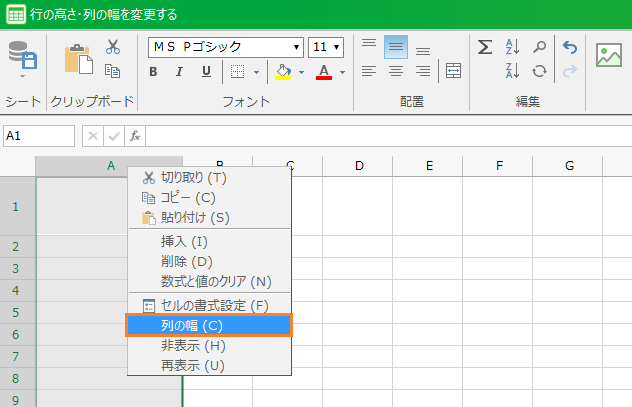Viewport: 632px width, 407px height.
Task: Click the magnifier search icon
Action: [x=539, y=47]
